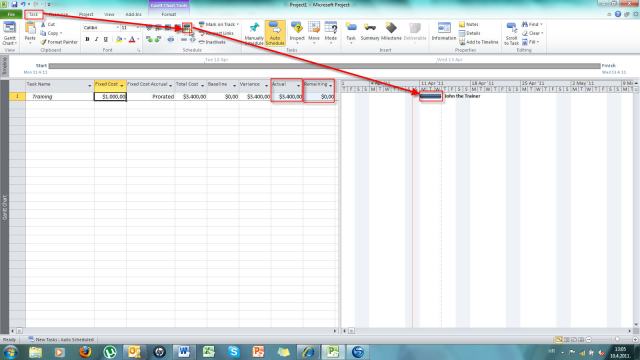Click the Save icon in quick access toolbar
The height and width of the screenshot is (360, 640).
click(14, 4)
